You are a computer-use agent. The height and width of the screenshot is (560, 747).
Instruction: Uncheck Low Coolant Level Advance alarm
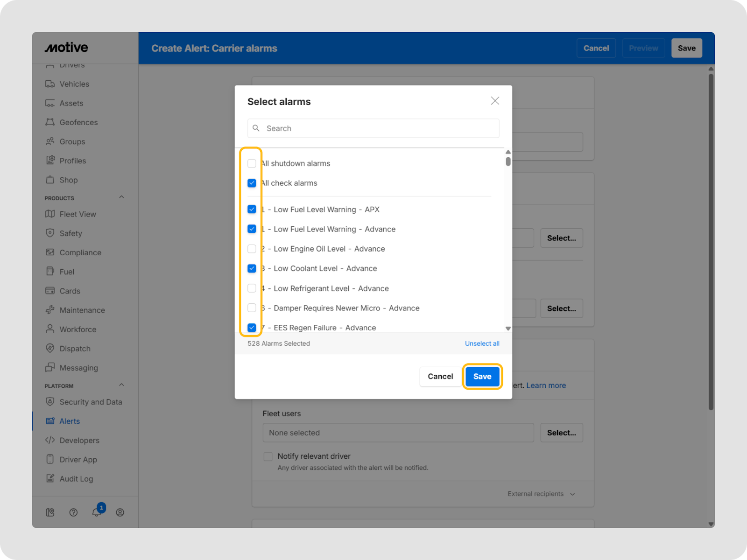252,268
